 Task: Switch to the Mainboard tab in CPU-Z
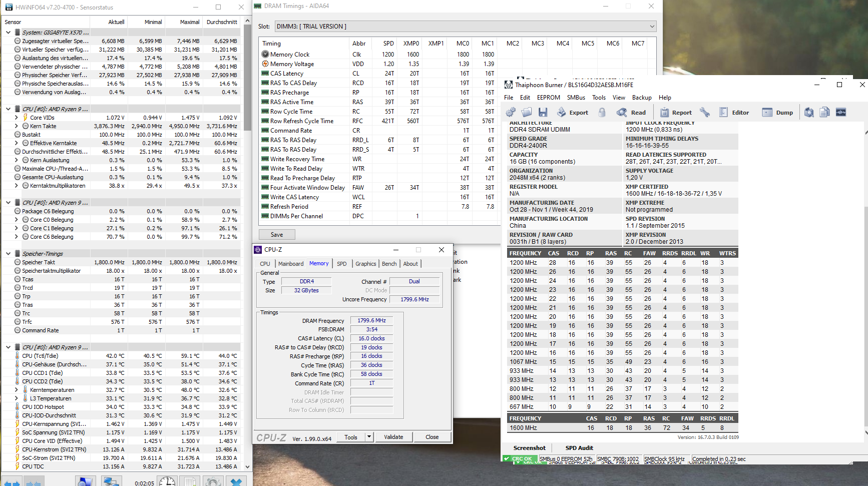pyautogui.click(x=291, y=264)
